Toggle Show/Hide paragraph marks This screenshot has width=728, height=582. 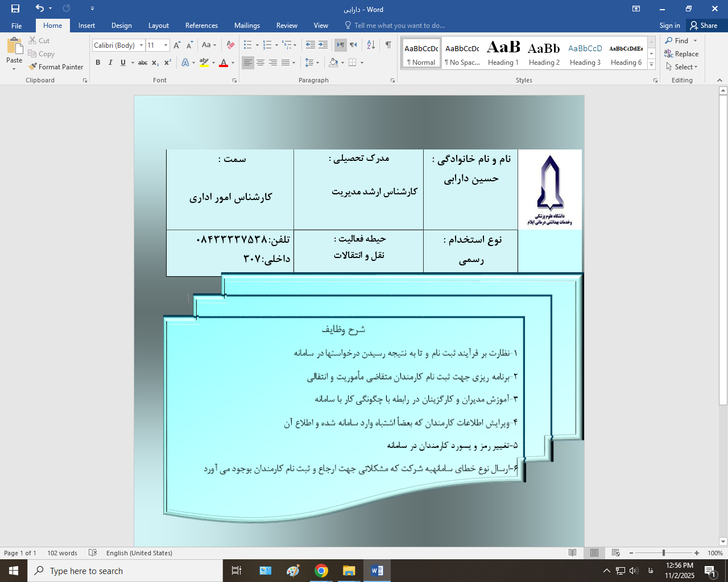pos(388,45)
